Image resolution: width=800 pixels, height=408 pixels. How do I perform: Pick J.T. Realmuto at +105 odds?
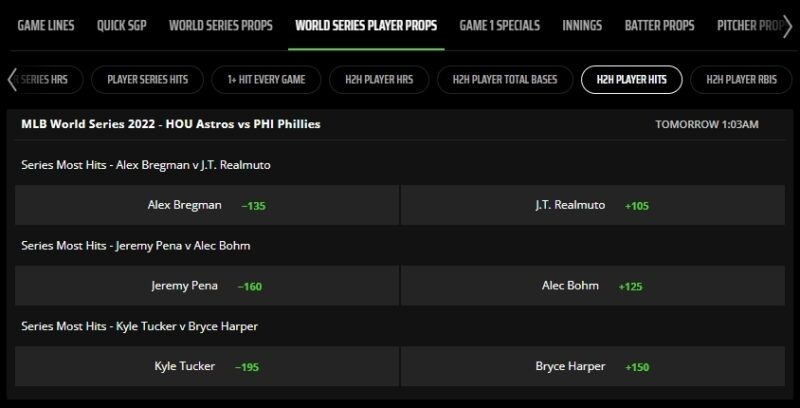click(593, 205)
